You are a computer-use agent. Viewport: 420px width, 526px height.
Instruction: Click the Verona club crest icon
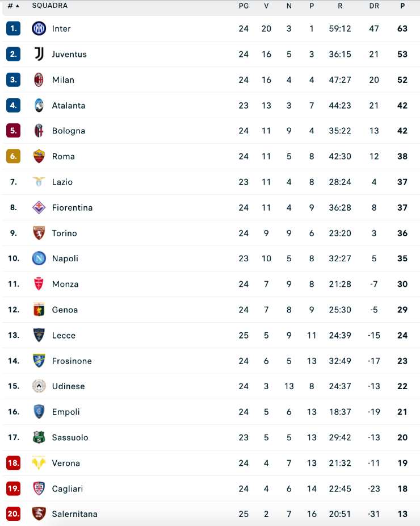(39, 463)
